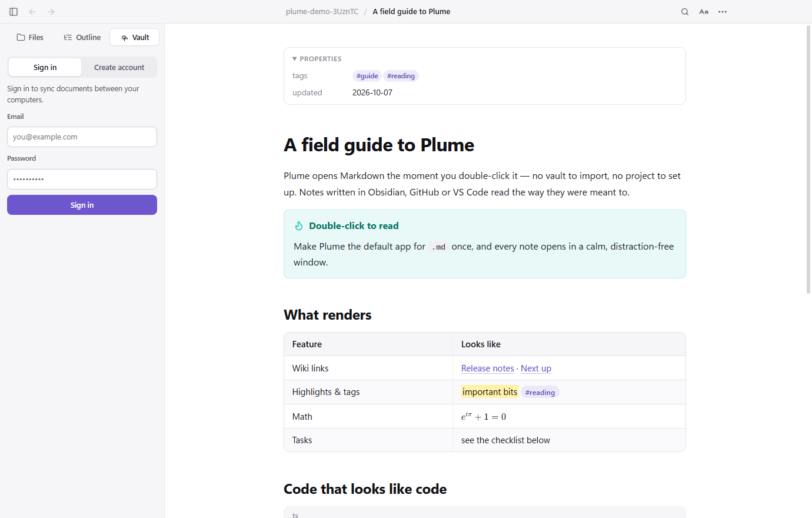
Task: Go back with the left arrow
Action: coord(32,12)
